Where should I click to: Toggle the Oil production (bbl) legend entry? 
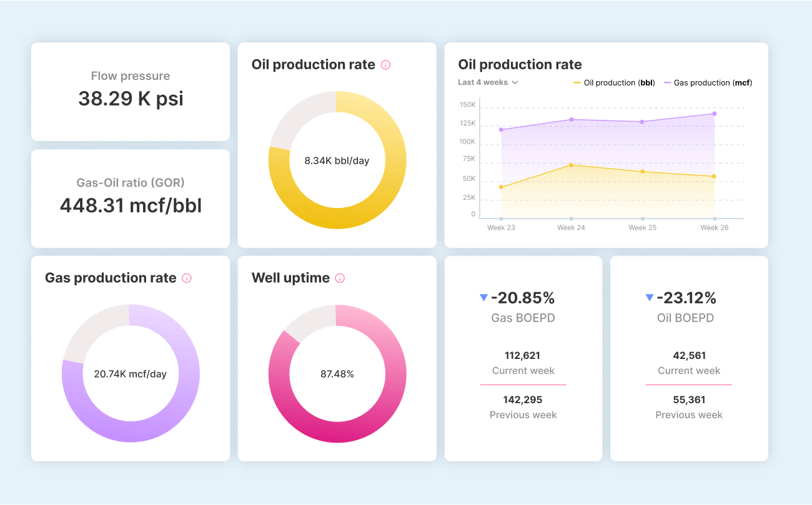point(614,82)
